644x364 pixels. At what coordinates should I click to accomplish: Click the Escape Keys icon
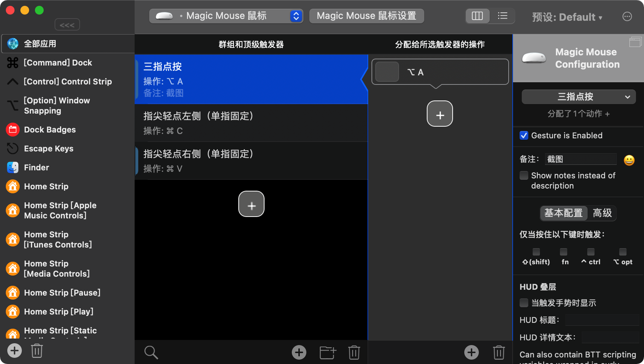(13, 149)
